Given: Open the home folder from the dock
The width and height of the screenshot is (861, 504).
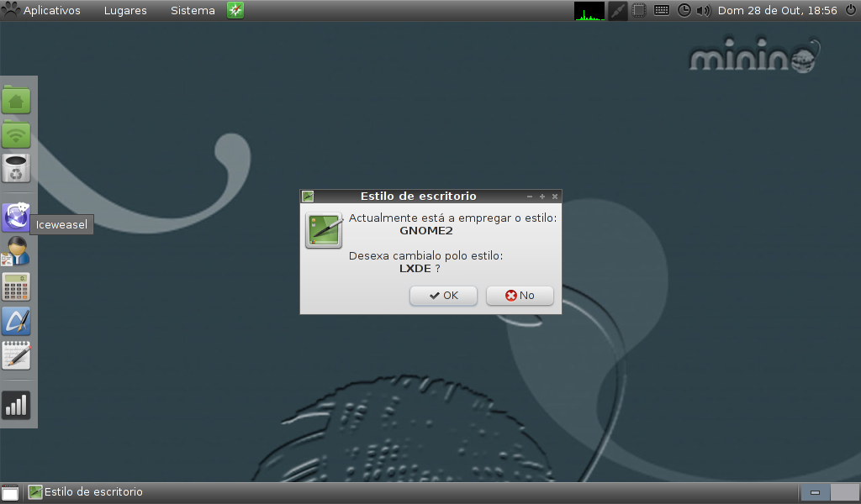Looking at the screenshot, I should [16, 100].
